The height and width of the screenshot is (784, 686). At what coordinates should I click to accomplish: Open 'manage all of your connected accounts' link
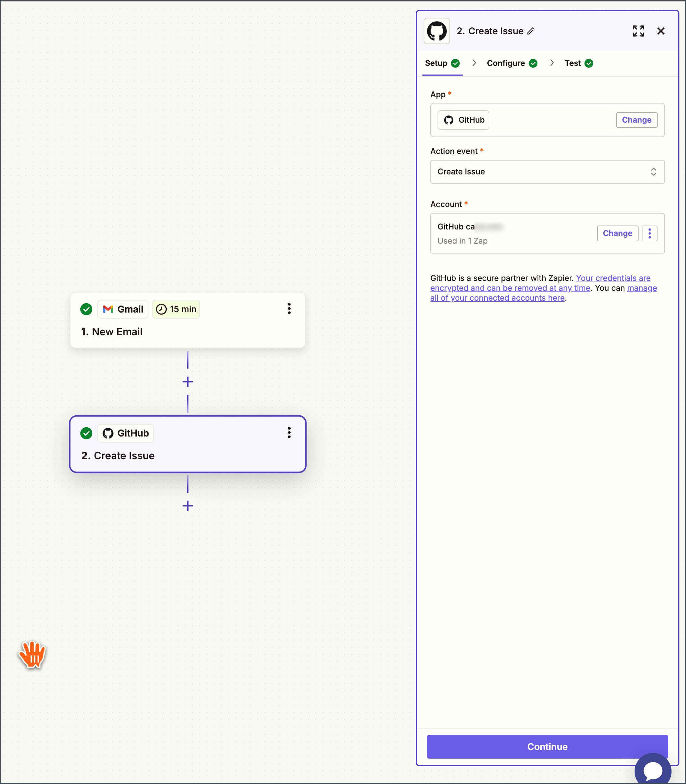click(543, 293)
